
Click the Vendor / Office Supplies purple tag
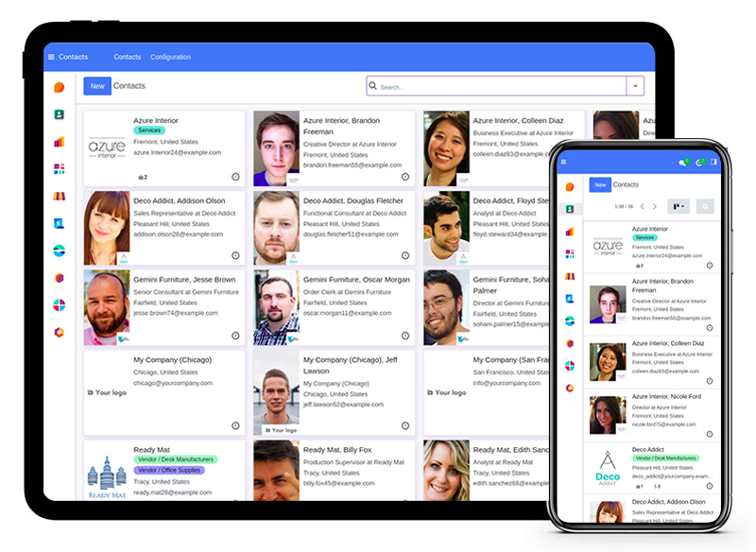point(169,470)
